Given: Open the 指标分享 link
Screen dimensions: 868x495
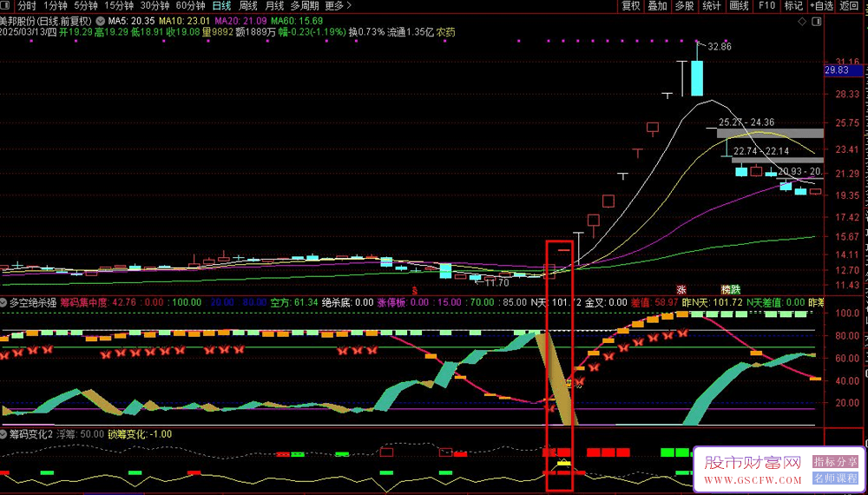Looking at the screenshot, I should pyautogui.click(x=834, y=461).
